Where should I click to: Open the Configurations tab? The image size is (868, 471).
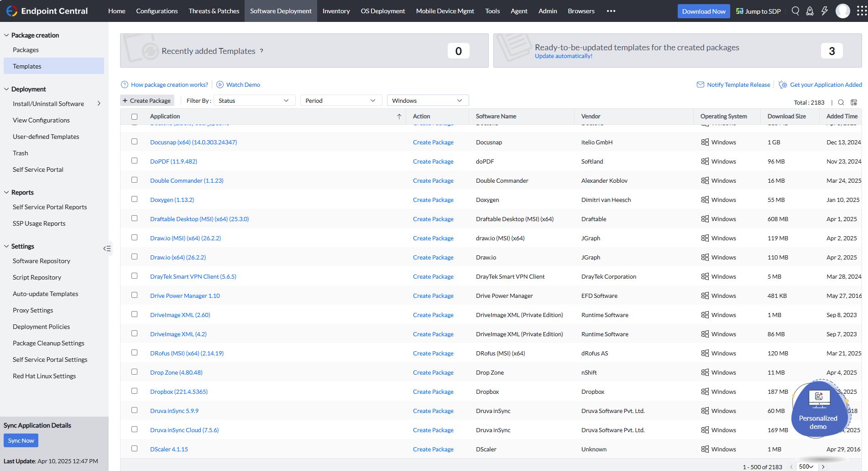[x=157, y=11]
